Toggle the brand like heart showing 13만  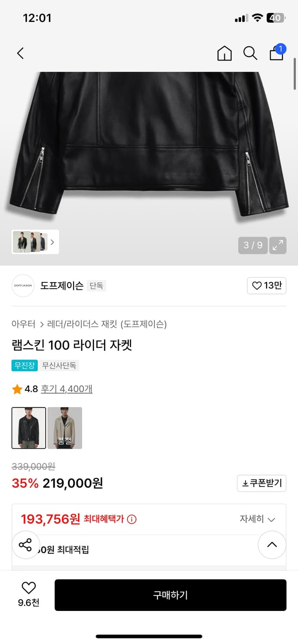[267, 286]
